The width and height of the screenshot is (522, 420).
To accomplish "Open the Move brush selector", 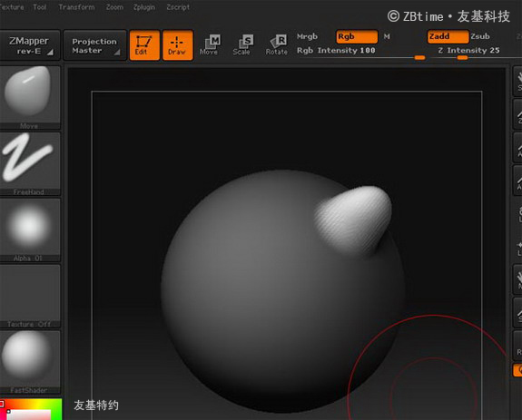I will pos(30,97).
